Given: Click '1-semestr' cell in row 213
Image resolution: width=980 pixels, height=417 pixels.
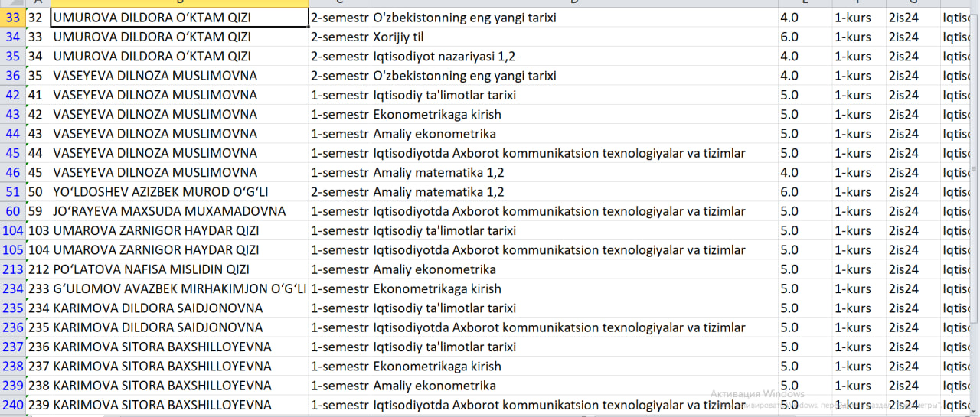Looking at the screenshot, I should tap(340, 269).
